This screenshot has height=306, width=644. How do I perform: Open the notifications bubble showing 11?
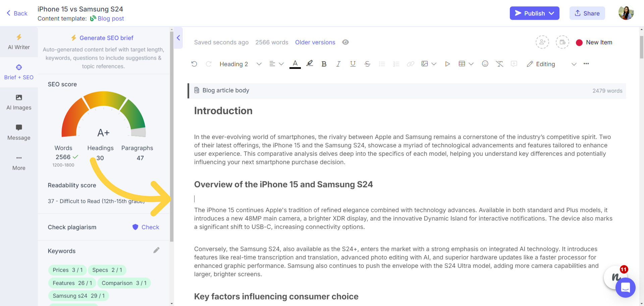click(x=615, y=277)
